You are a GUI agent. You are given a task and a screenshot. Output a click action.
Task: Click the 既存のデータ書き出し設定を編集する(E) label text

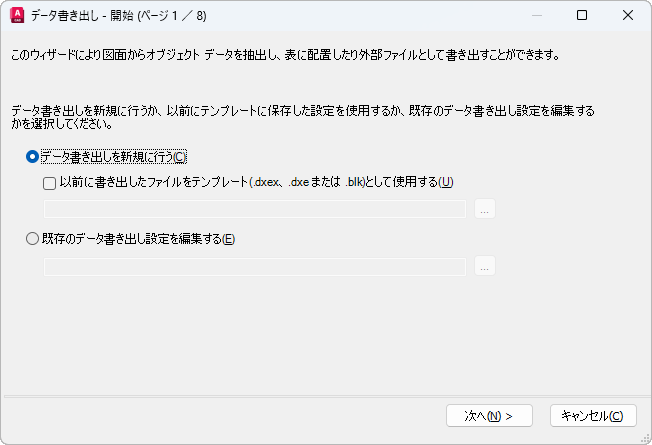[139, 239]
